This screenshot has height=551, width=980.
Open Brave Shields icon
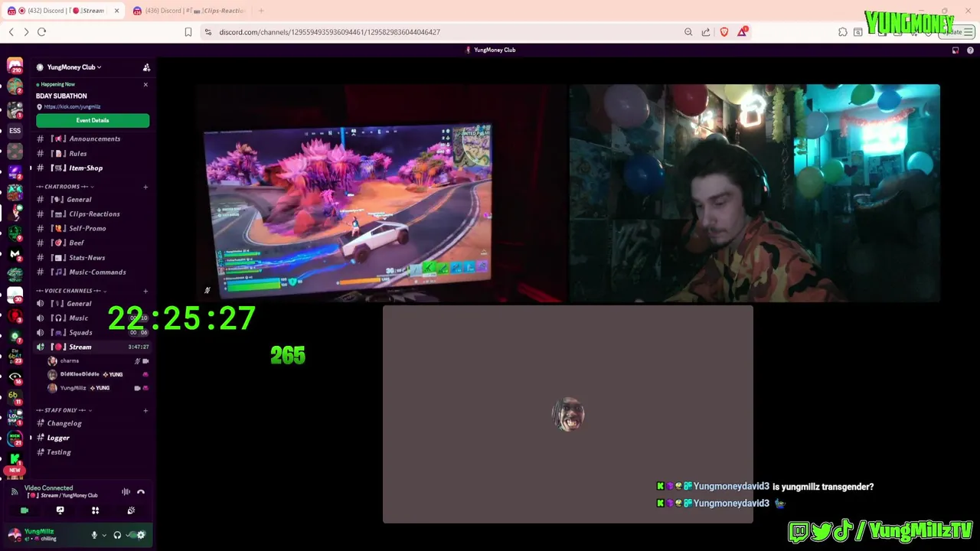click(x=724, y=32)
